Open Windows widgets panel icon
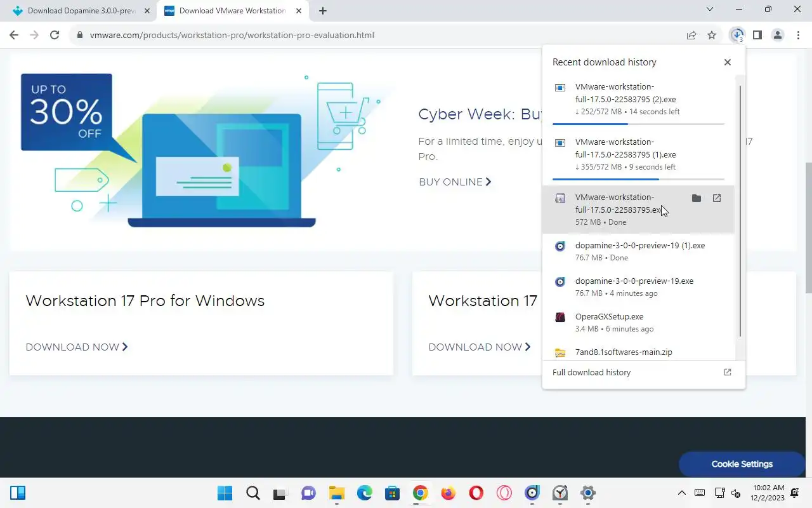The width and height of the screenshot is (812, 508). click(x=18, y=493)
